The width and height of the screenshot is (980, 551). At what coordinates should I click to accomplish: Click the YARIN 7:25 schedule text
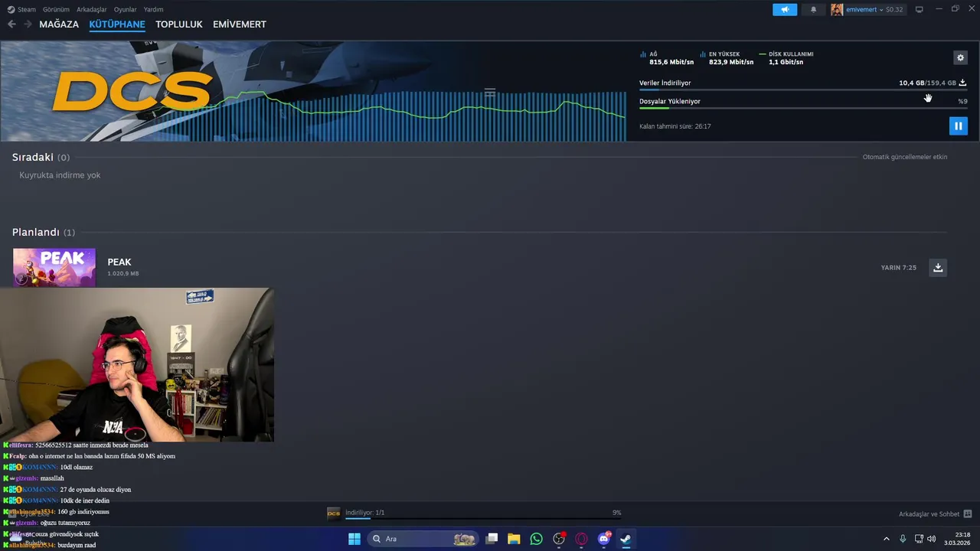[898, 268]
